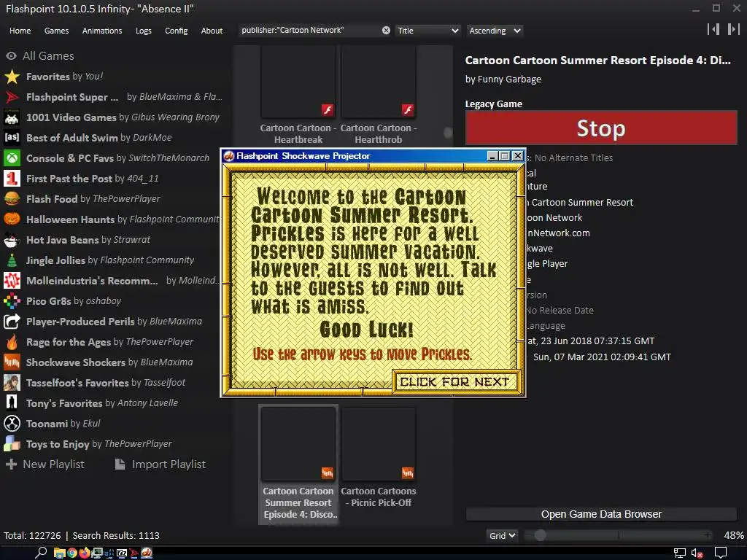747x560 pixels.
Task: Open the All Games eye icon
Action: pos(12,55)
